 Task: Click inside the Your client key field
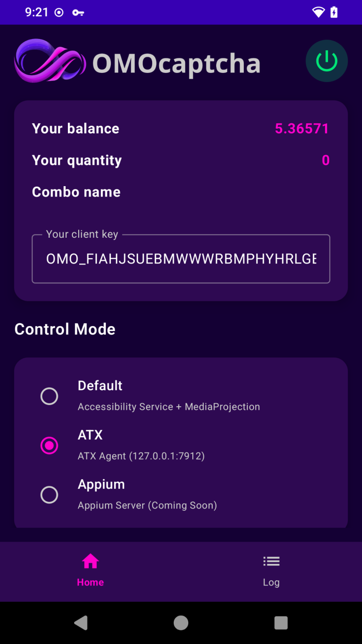click(x=181, y=259)
